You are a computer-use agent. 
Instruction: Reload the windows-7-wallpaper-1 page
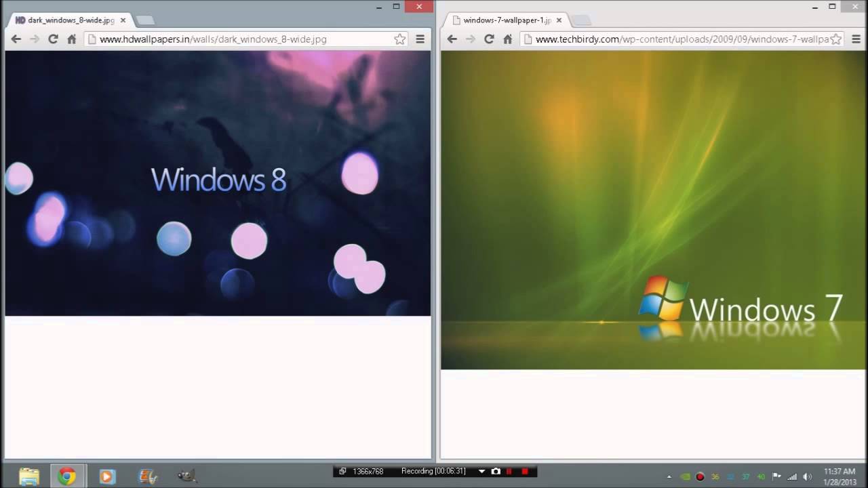coord(489,39)
